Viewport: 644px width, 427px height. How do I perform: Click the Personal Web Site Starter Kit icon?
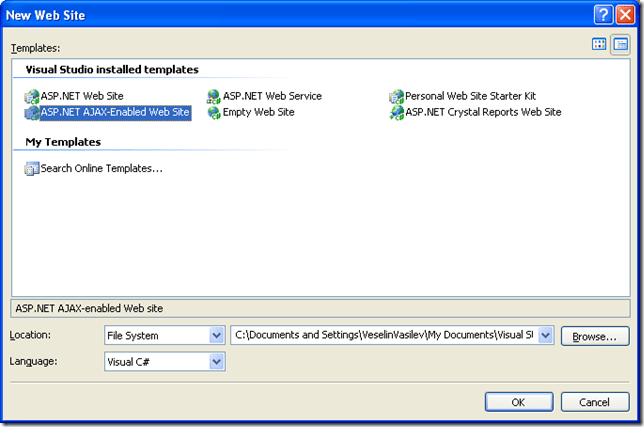[x=396, y=97]
